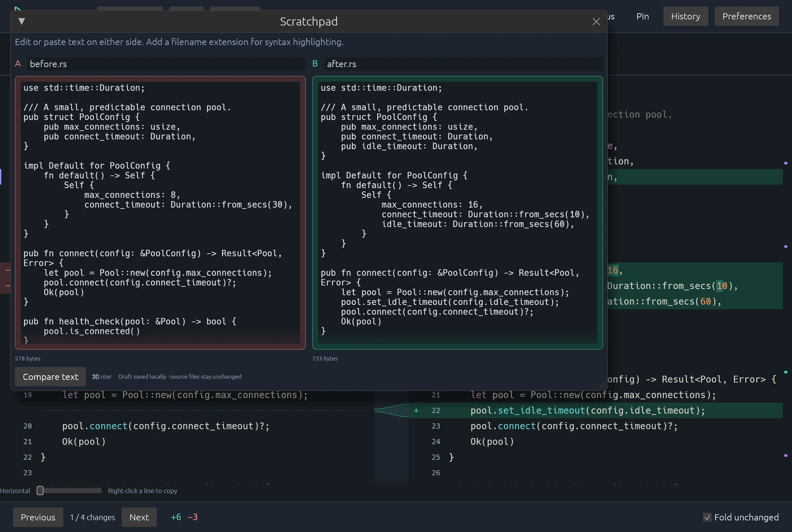The image size is (792, 532).
Task: Click the '+6' additions count
Action: [176, 517]
